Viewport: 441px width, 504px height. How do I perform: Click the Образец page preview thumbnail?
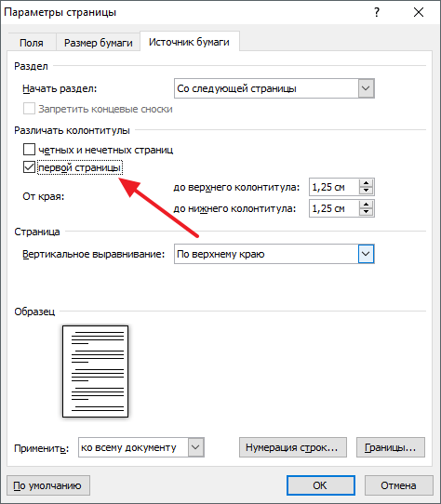[x=95, y=371]
